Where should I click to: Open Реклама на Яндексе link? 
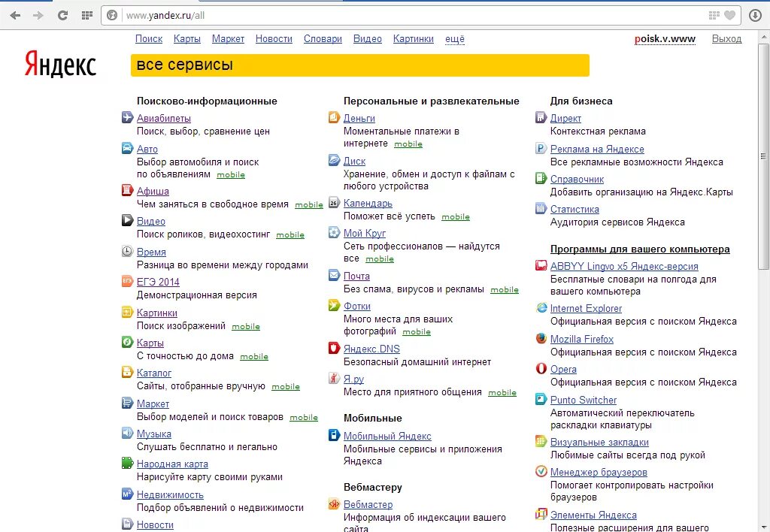pyautogui.click(x=597, y=149)
